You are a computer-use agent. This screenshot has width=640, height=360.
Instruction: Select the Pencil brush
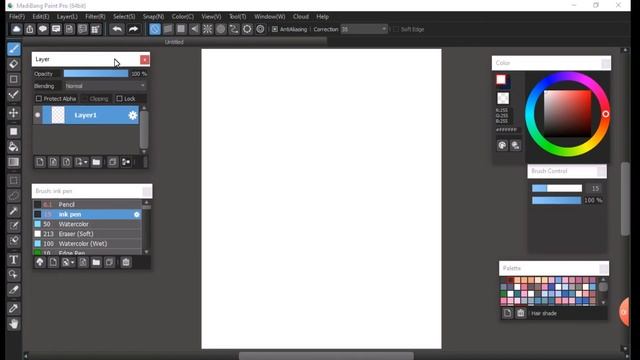[x=87, y=204]
